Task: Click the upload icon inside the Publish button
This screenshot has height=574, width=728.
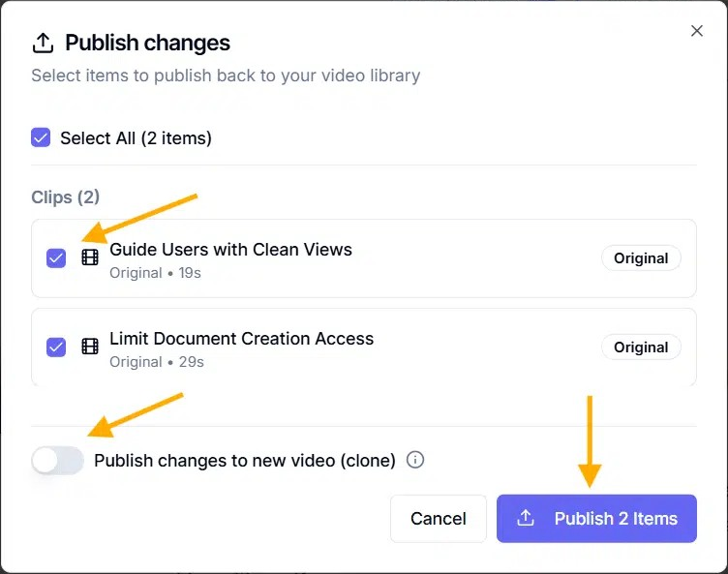Action: pyautogui.click(x=526, y=519)
